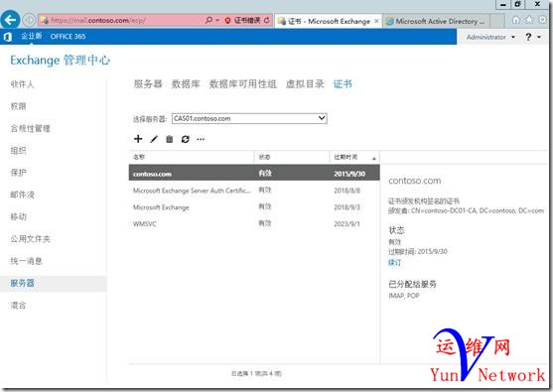The width and height of the screenshot is (553, 392).
Task: Select the WMSVC certificate row
Action: (254, 224)
